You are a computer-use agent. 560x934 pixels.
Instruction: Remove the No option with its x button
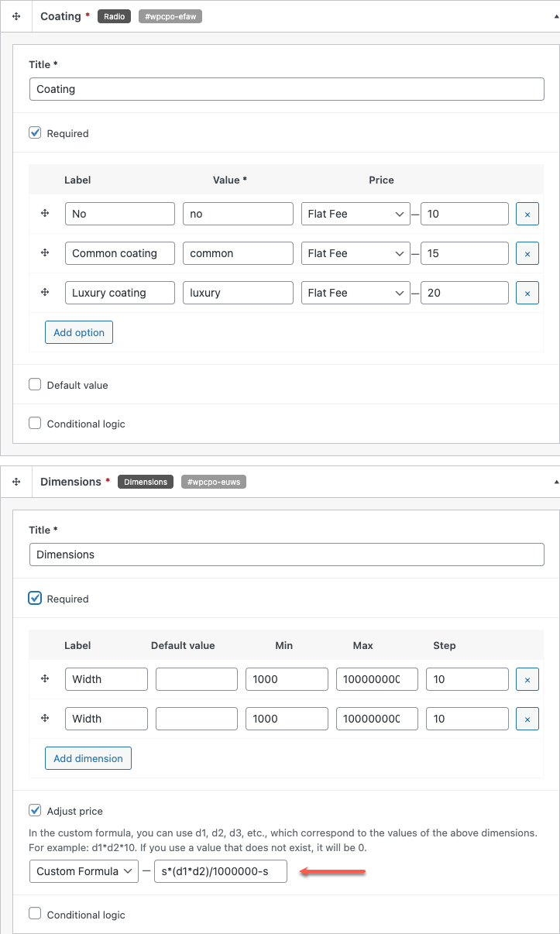[x=527, y=214]
